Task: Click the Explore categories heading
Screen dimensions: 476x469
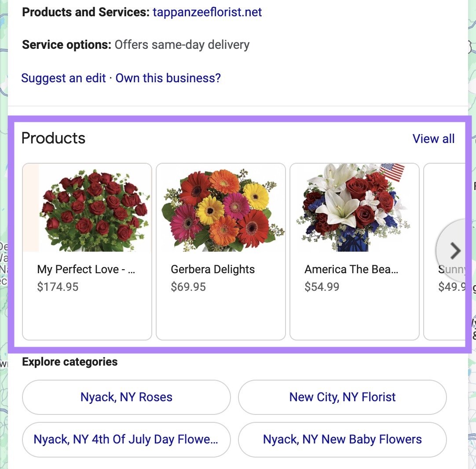Action: pyautogui.click(x=70, y=362)
